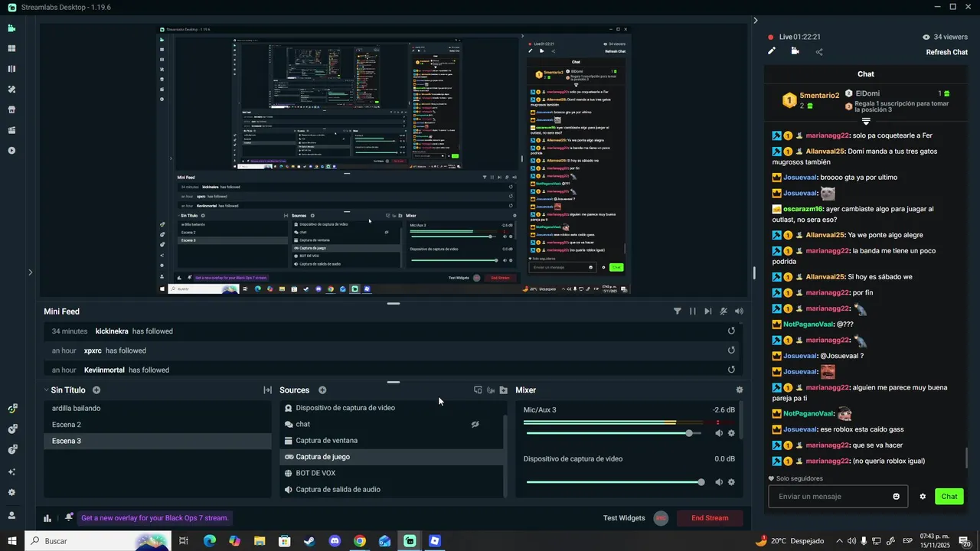
Task: Select the ardilla bailando scene
Action: 157,408
